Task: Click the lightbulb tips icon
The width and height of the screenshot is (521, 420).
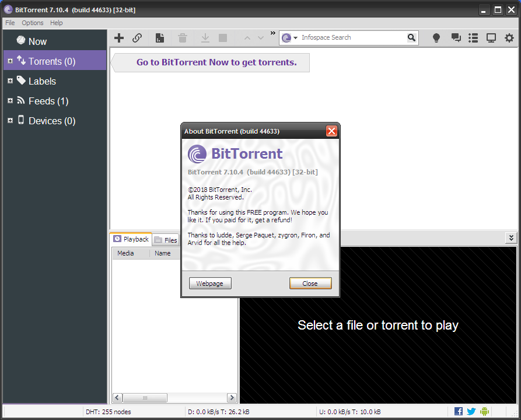Action: [436, 38]
